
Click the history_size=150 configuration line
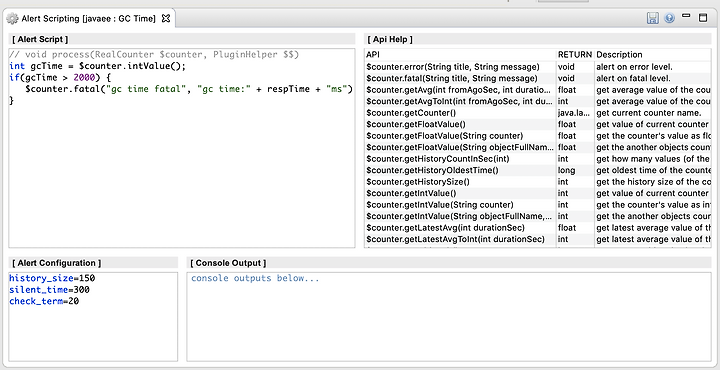tap(52, 278)
